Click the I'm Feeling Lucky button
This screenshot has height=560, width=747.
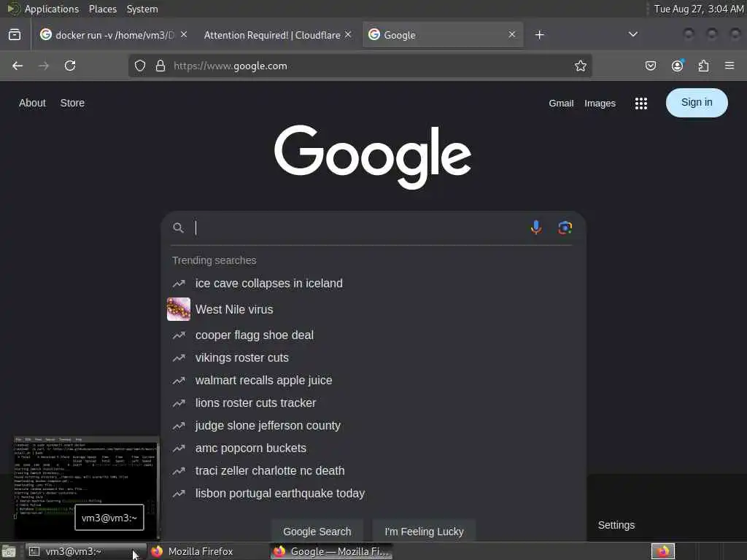pyautogui.click(x=424, y=532)
